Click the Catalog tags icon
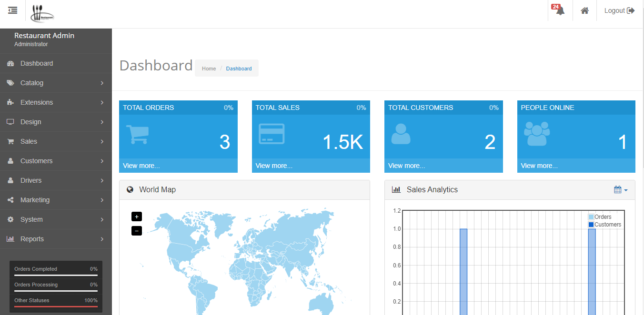The image size is (644, 315). coord(10,83)
